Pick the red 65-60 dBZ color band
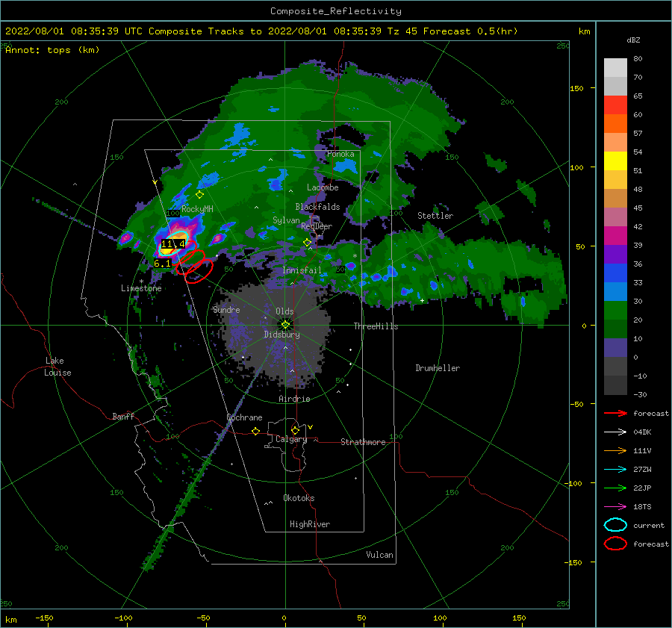The height and width of the screenshot is (628, 672). (615, 105)
